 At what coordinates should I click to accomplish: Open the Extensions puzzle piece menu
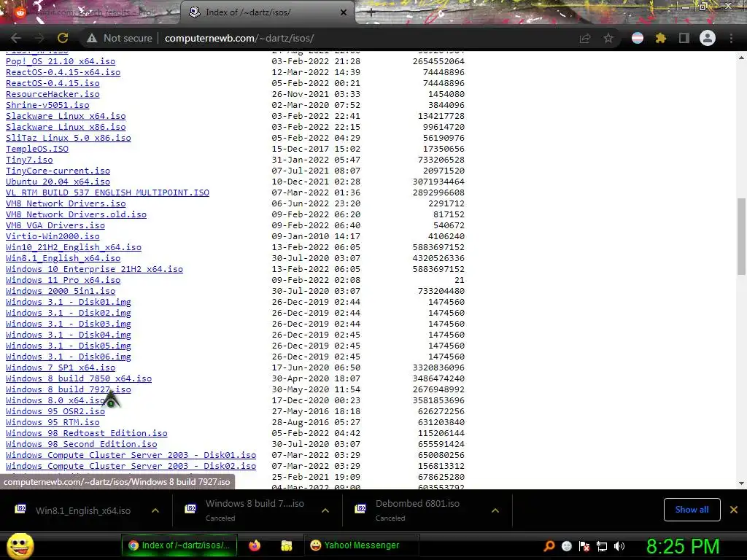click(661, 38)
